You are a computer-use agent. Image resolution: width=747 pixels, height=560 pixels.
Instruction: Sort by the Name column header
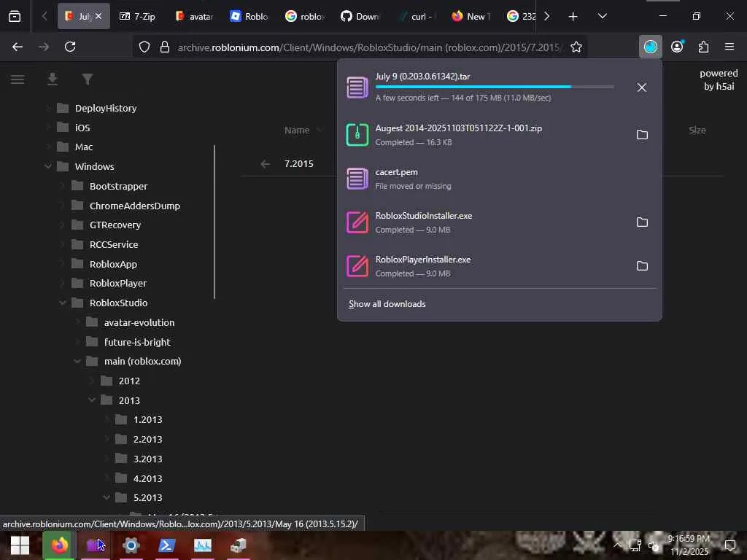coord(297,131)
